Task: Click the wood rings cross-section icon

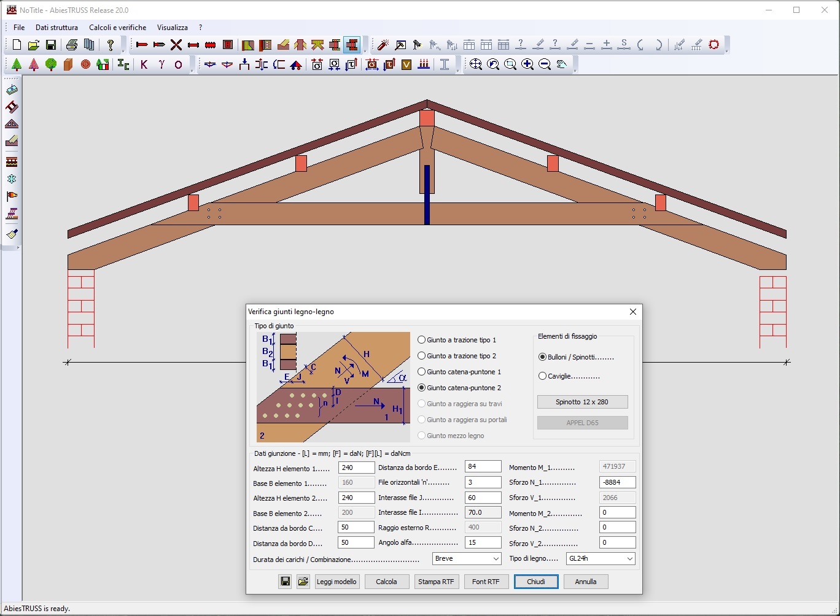Action: point(85,64)
